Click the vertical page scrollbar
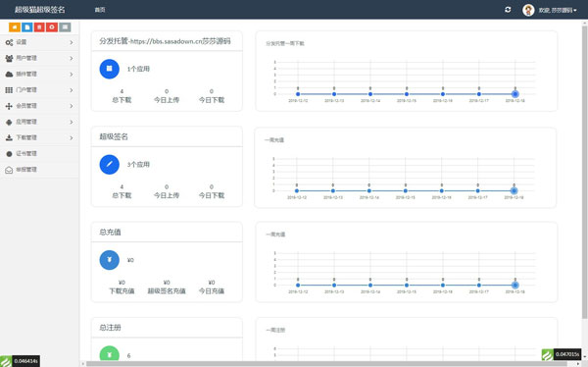The image size is (588, 367). (585, 171)
